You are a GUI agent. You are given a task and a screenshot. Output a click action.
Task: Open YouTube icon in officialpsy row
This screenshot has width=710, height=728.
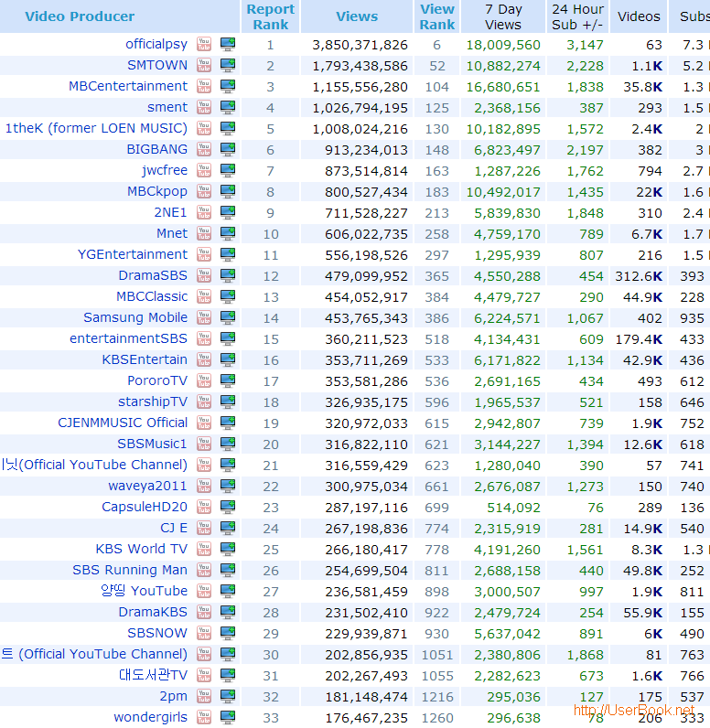tap(204, 44)
